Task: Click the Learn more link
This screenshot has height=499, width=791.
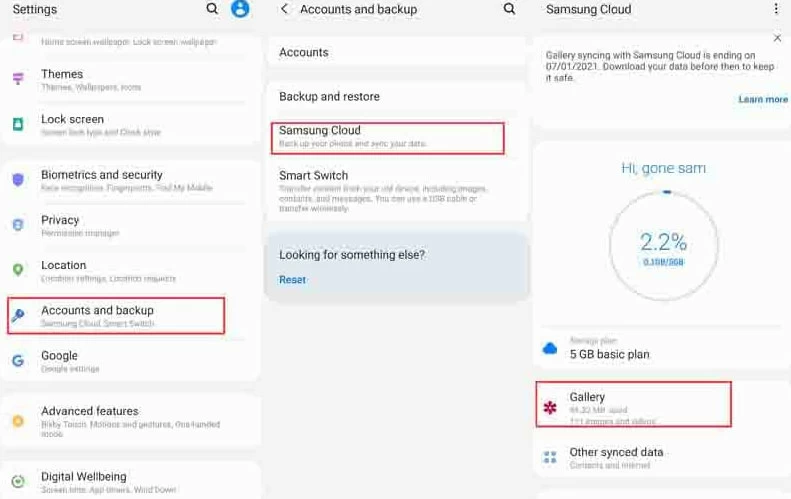Action: [x=763, y=100]
